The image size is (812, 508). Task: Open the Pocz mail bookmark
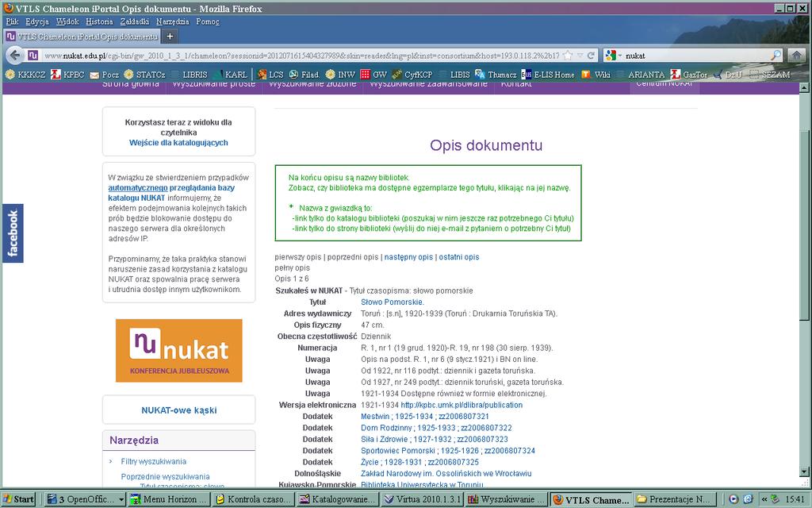click(104, 75)
